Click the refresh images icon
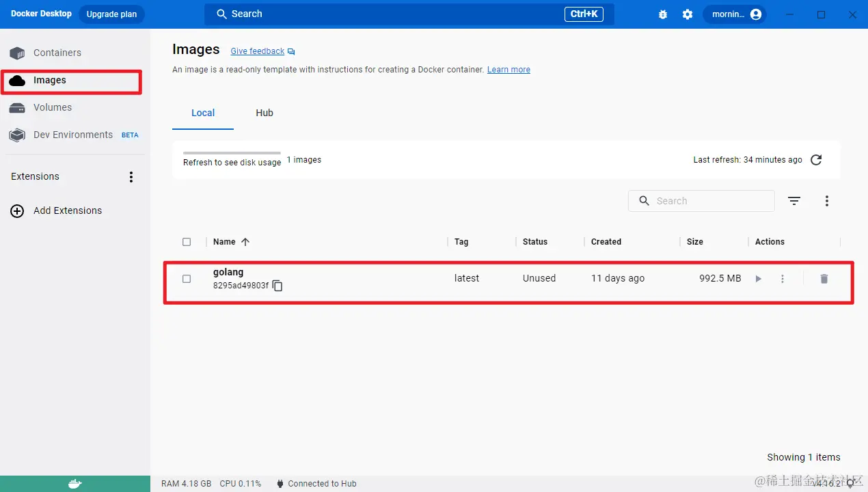Viewport: 868px width, 492px height. [x=816, y=160]
